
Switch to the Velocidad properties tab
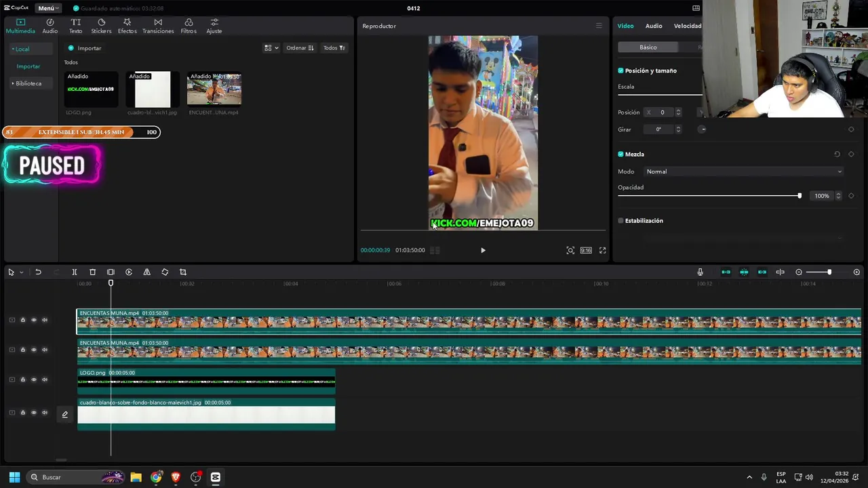[688, 26]
